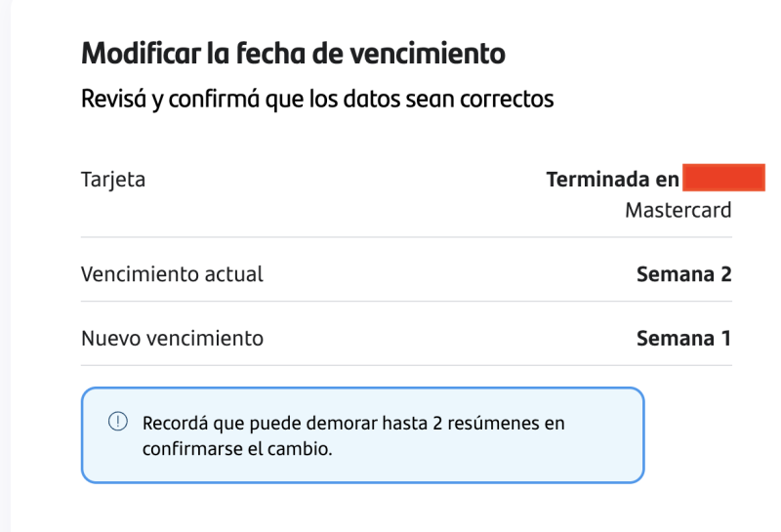Click the divider line below Mastercard
This screenshot has width=781, height=532.
406,237
